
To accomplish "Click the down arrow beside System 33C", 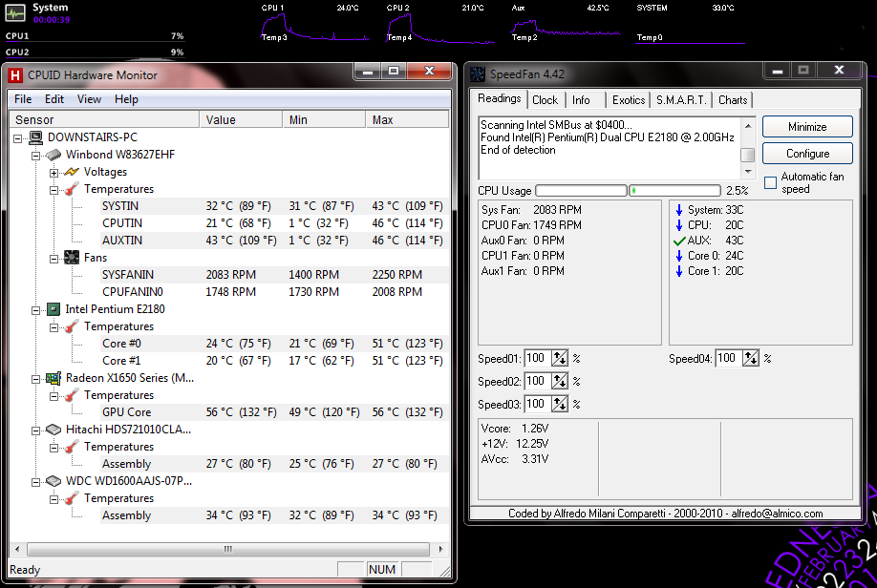I will (679, 210).
